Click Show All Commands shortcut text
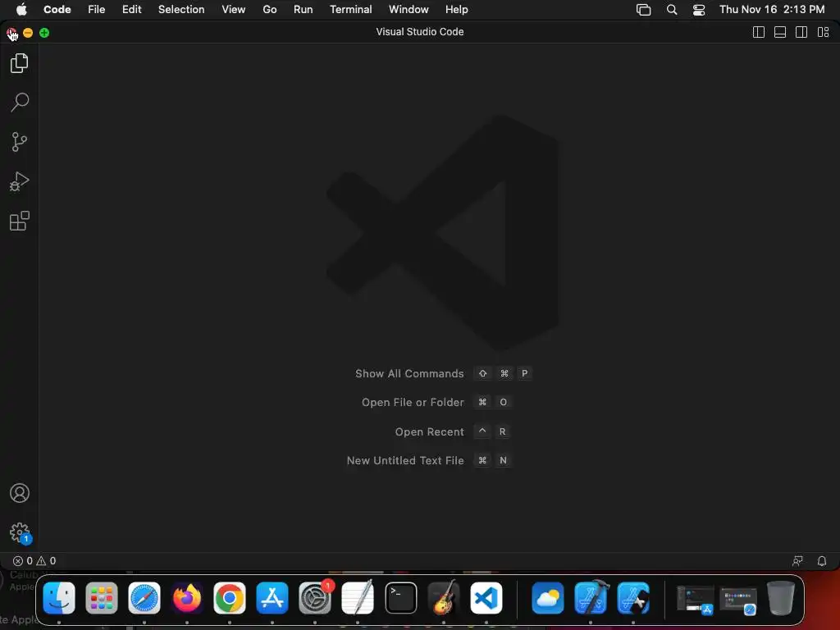The image size is (840, 630). pyautogui.click(x=409, y=373)
